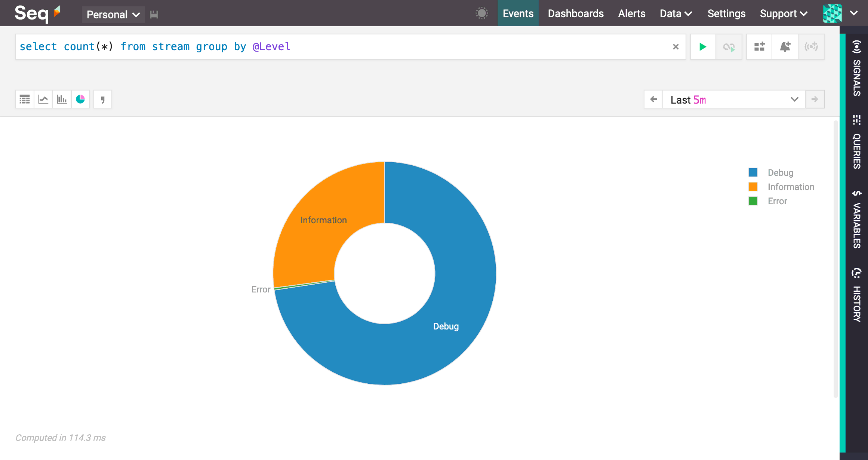Click the Information pie slice

coord(324,220)
